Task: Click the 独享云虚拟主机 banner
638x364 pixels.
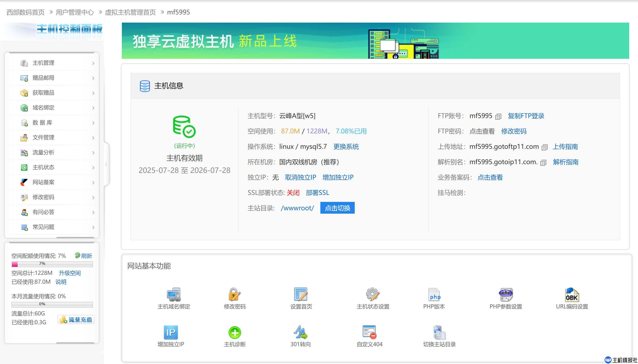Action: point(375,41)
